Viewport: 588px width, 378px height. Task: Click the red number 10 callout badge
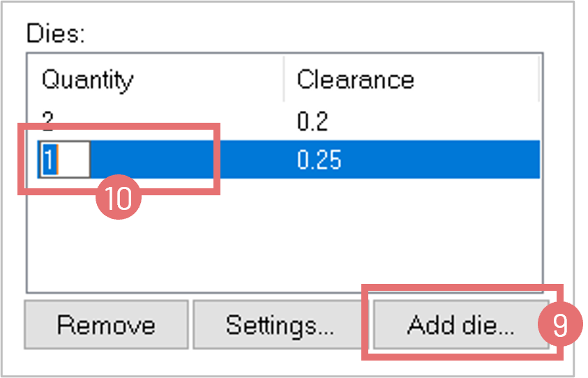click(119, 199)
